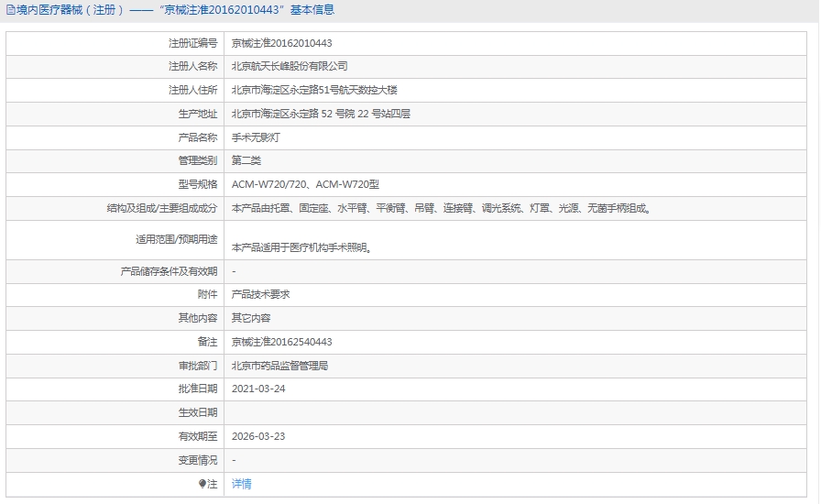821x504 pixels.
Task: Click the 备注 label
Action: coord(207,342)
